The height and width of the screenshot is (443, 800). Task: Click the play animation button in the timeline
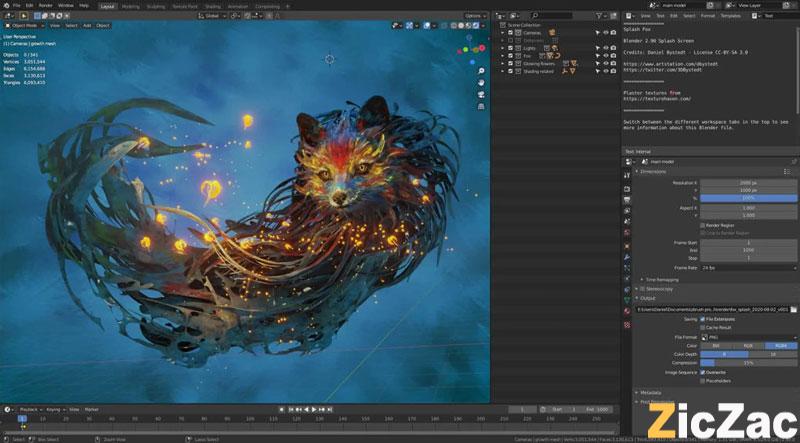(315, 409)
